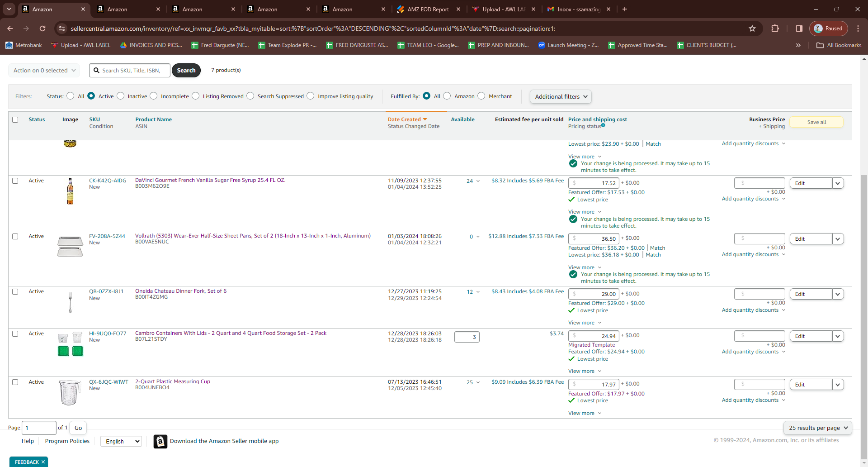Select Improve listing quality filter
Viewport: 868px width, 467px height.
point(311,96)
